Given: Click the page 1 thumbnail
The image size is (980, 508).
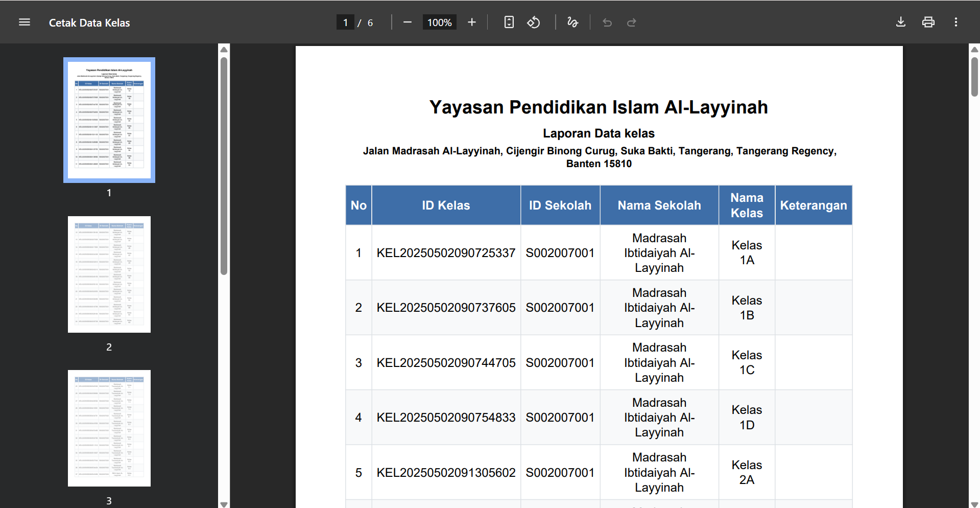Looking at the screenshot, I should (109, 120).
